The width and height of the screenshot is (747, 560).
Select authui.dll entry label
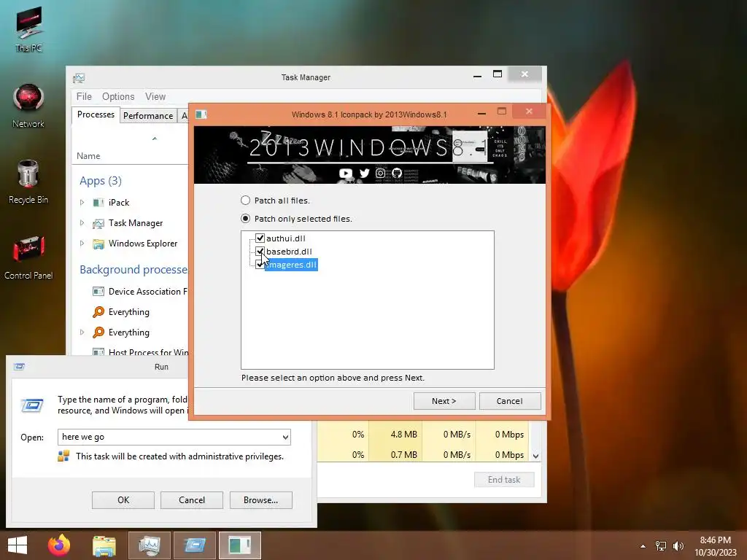click(286, 238)
